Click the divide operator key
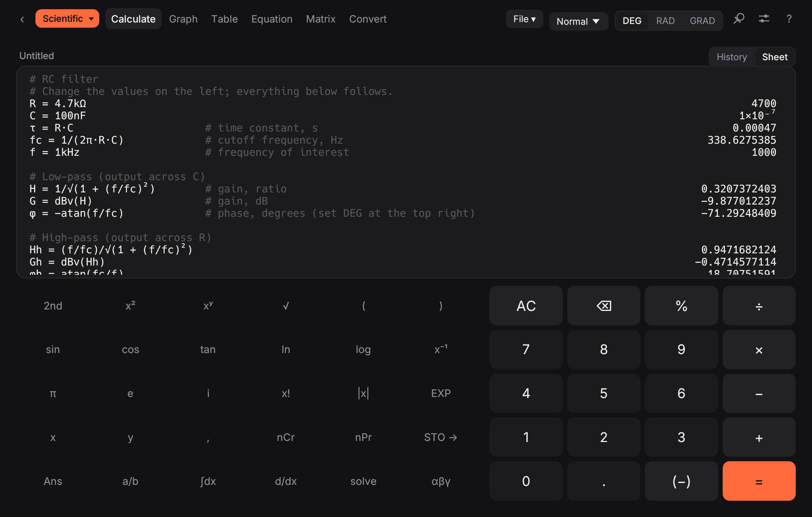 [759, 306]
